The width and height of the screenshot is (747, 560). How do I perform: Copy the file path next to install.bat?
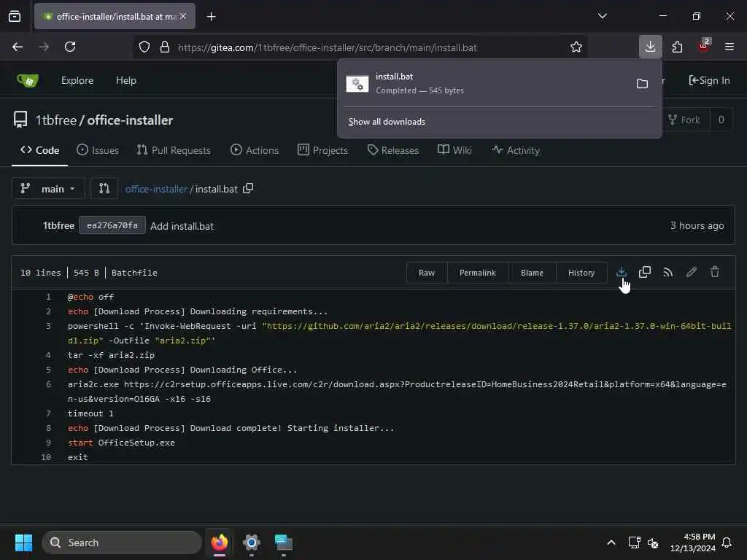248,189
